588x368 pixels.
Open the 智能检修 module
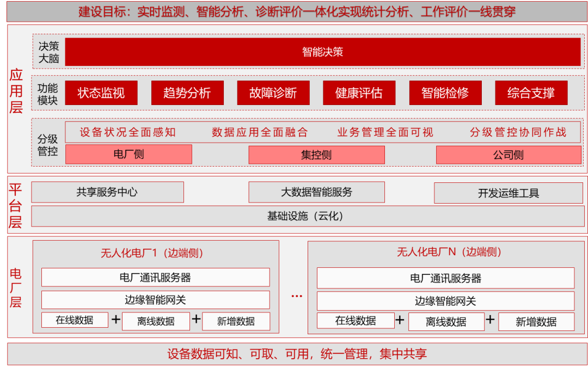coord(445,93)
